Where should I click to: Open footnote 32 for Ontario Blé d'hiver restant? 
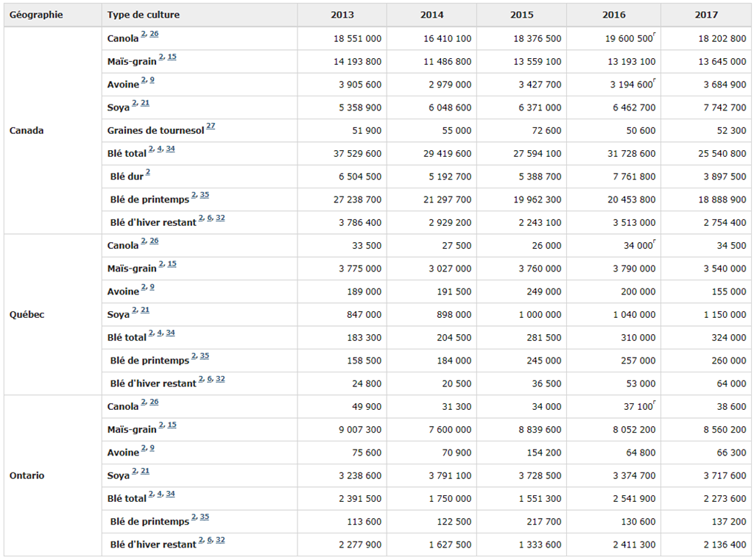(220, 540)
